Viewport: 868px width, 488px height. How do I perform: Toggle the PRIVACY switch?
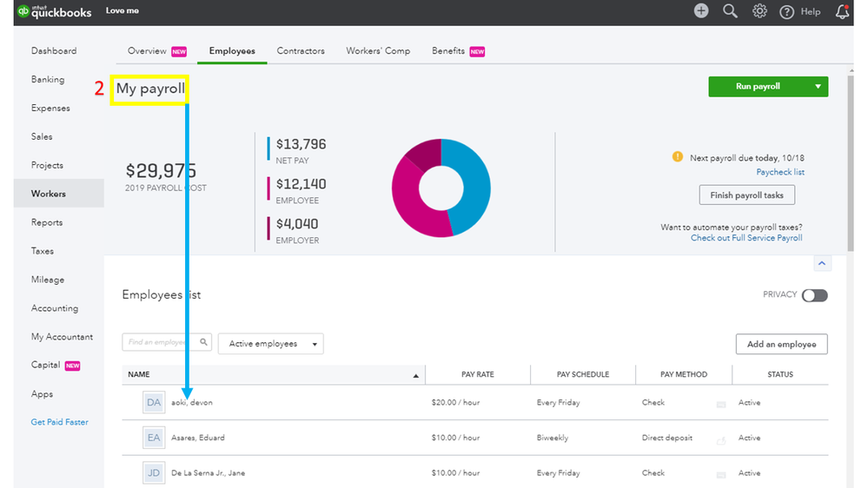[814, 295]
